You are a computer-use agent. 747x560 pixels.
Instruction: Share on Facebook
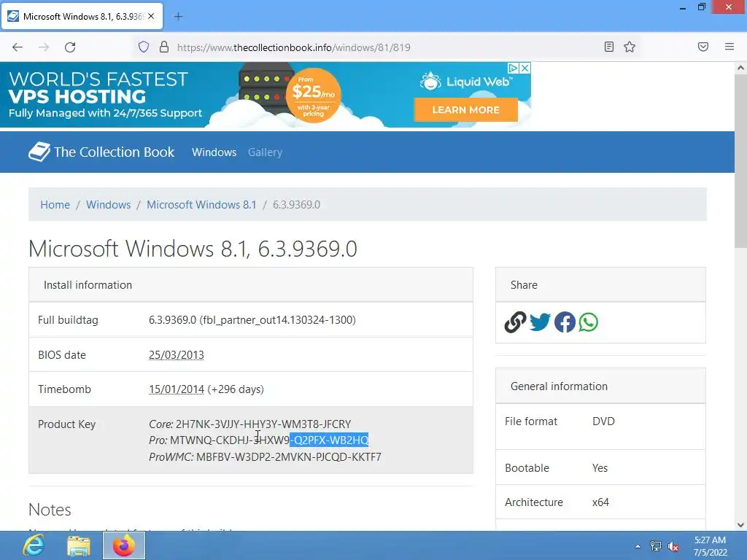coord(565,322)
